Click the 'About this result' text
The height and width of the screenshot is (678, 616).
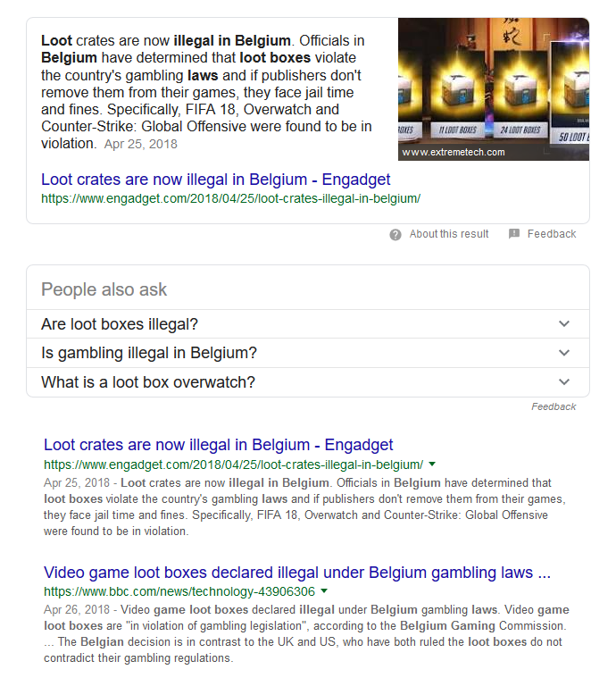point(449,234)
